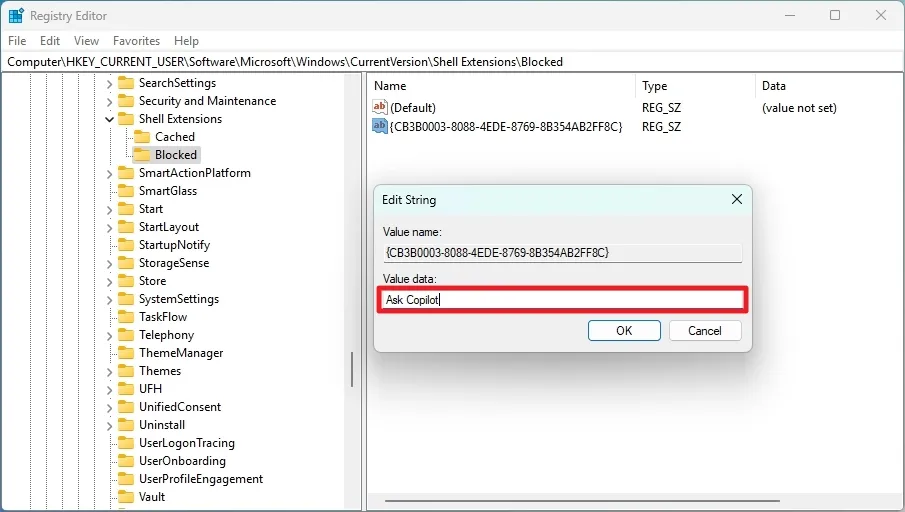Expand the Themes key
Viewport: 905px width, 512px height.
(109, 372)
